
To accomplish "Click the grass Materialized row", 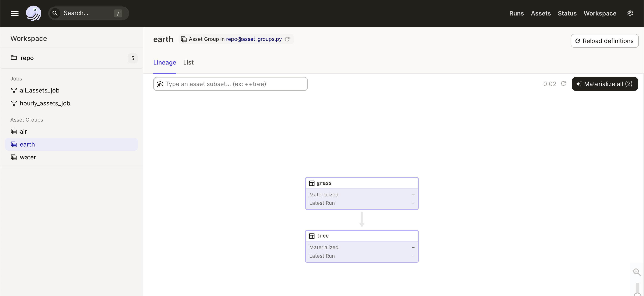I will coord(362,195).
